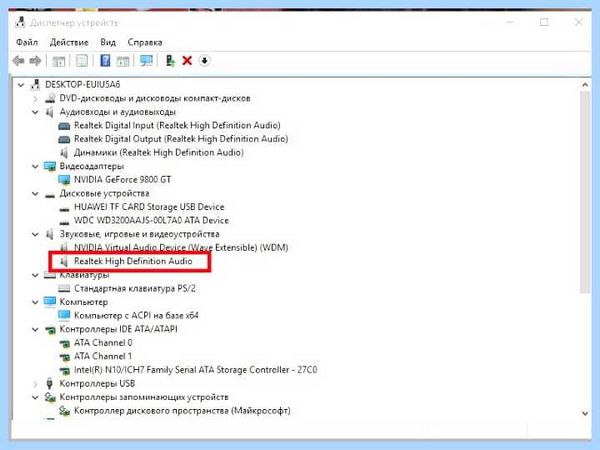Select ATA Channel 1 entry
600x450 pixels.
click(103, 356)
